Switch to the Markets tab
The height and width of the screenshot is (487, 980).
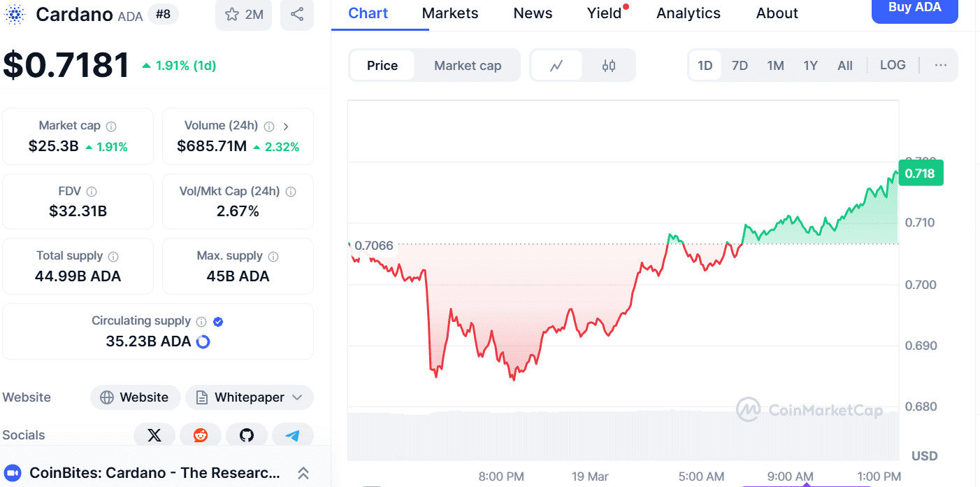[x=449, y=13]
